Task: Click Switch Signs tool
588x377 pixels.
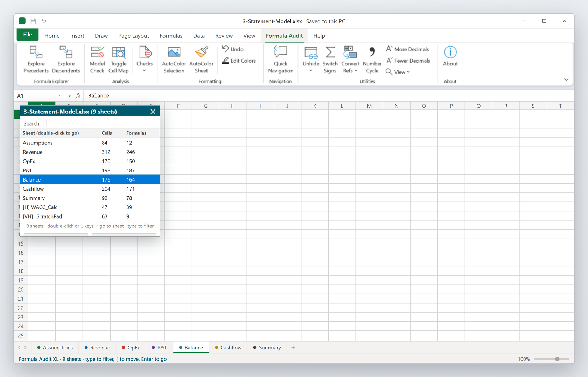Action: pyautogui.click(x=330, y=59)
